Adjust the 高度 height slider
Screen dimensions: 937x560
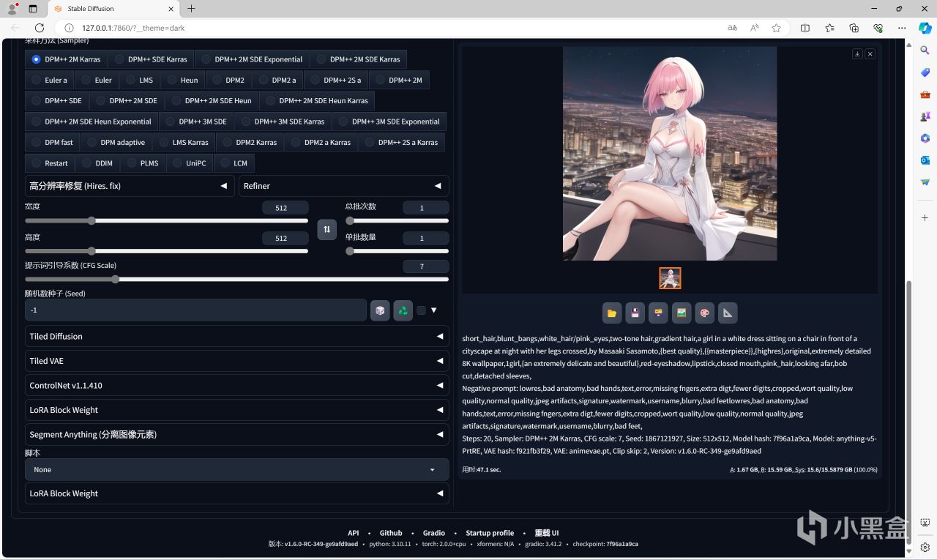tap(167, 250)
